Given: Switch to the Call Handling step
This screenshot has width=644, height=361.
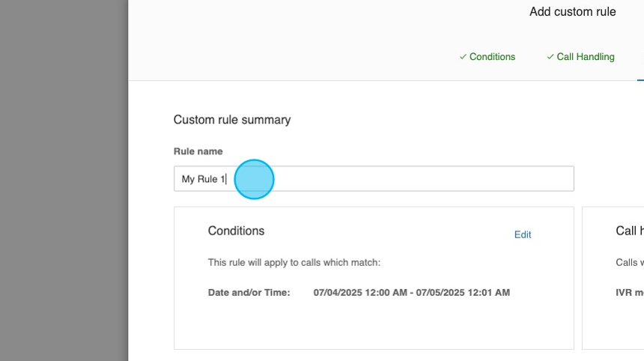Looking at the screenshot, I should [x=585, y=57].
